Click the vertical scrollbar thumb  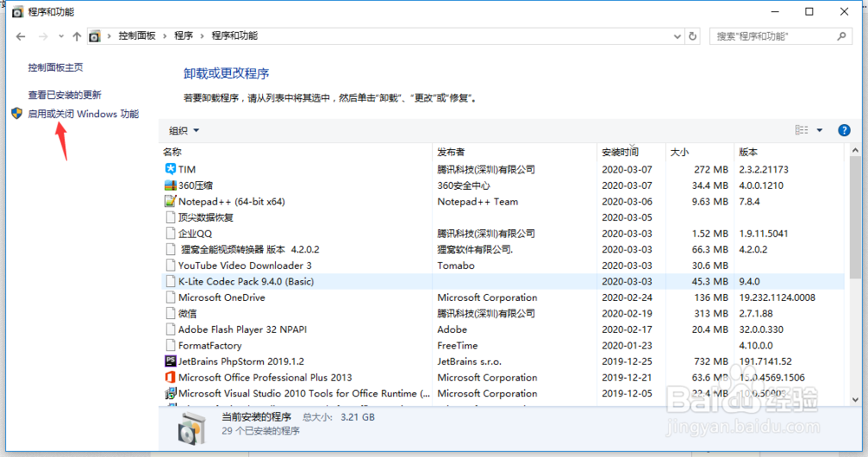tap(855, 218)
